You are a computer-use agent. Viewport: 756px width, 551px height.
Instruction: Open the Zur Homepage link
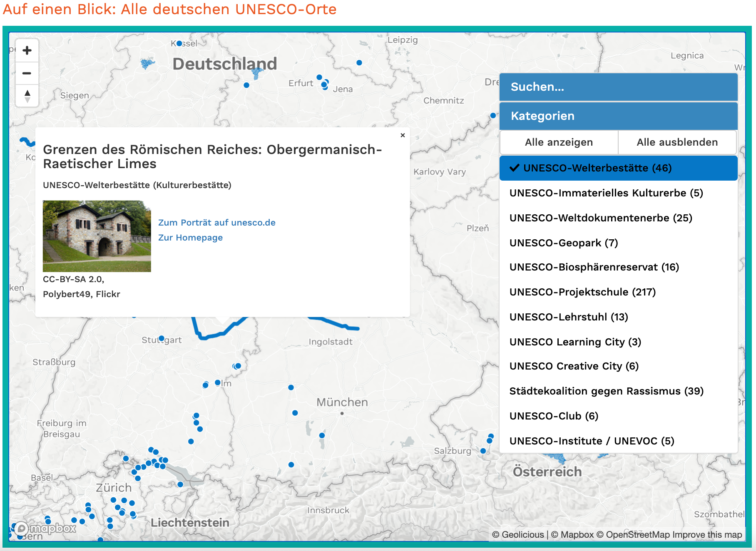click(x=190, y=238)
